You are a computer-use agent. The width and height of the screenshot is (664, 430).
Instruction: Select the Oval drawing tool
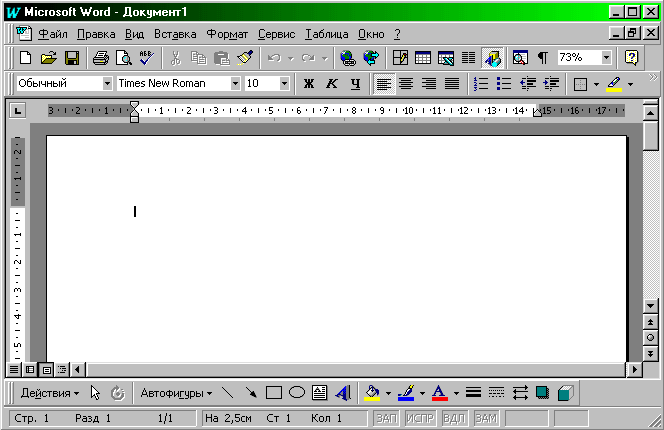click(x=297, y=393)
